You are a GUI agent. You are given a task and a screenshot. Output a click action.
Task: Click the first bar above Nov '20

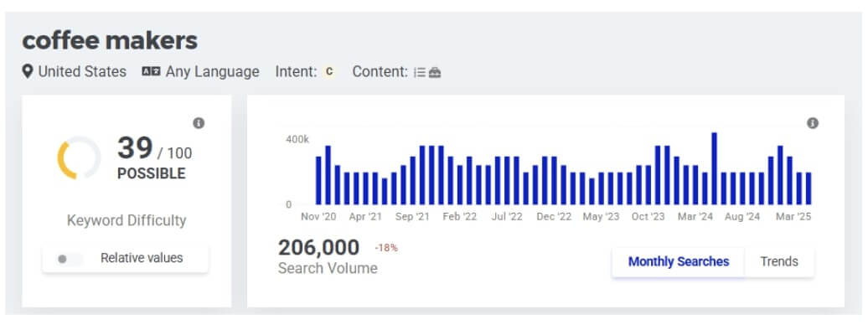point(318,180)
